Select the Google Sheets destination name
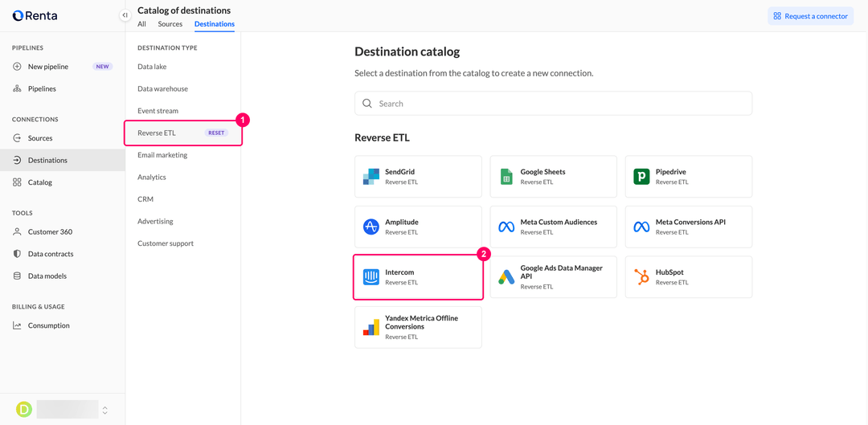 tap(542, 172)
